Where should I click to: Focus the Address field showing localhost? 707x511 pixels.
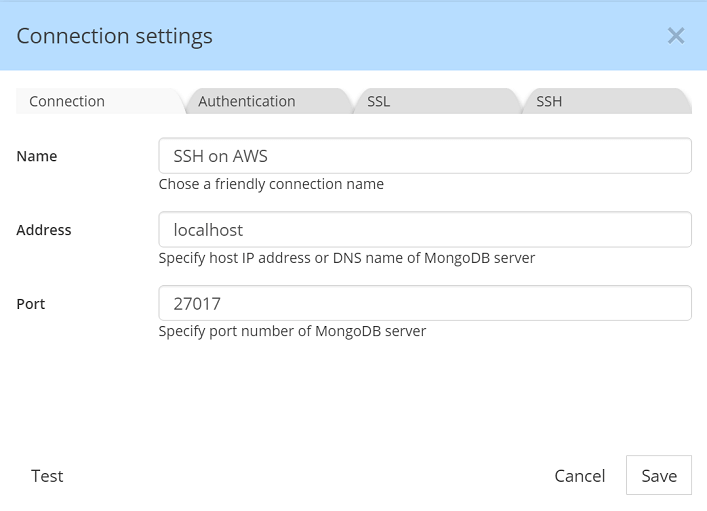pos(425,230)
